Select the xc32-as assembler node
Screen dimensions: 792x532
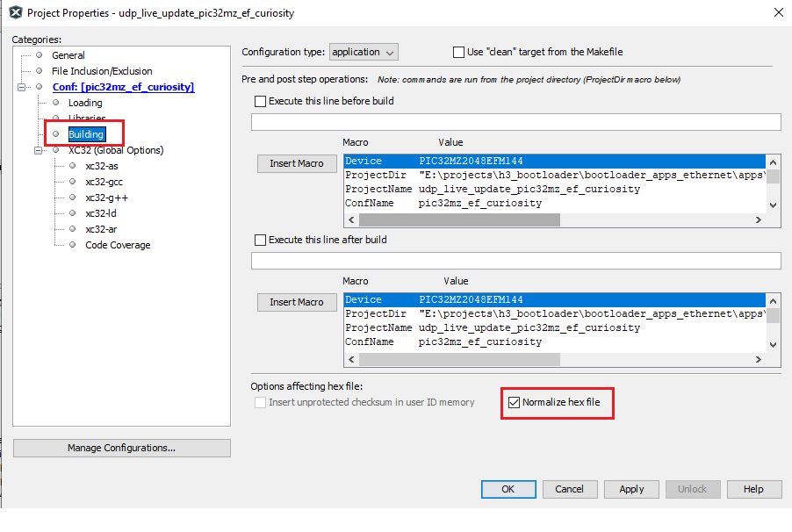[101, 166]
